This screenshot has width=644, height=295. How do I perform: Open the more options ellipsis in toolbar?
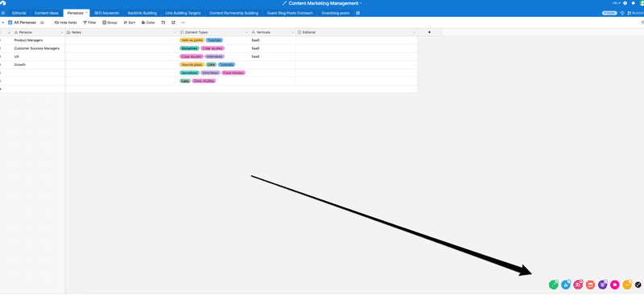(184, 23)
